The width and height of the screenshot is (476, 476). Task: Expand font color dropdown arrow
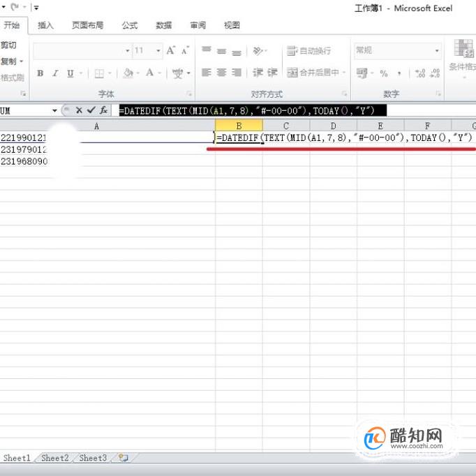point(159,73)
